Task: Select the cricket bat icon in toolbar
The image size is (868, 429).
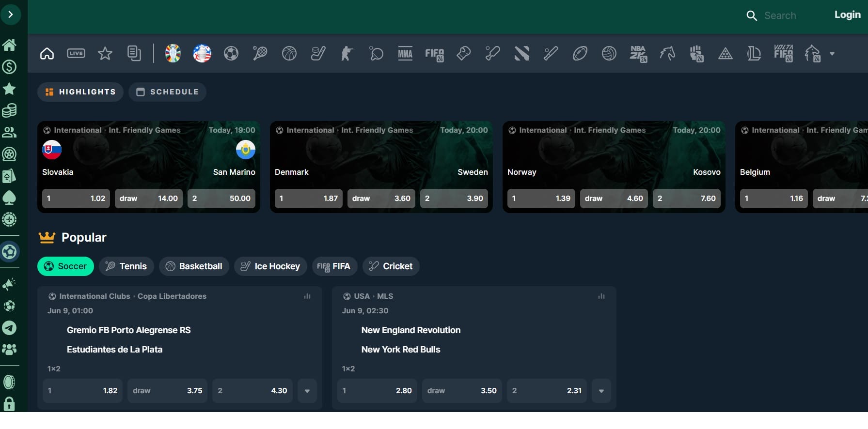Action: click(493, 53)
